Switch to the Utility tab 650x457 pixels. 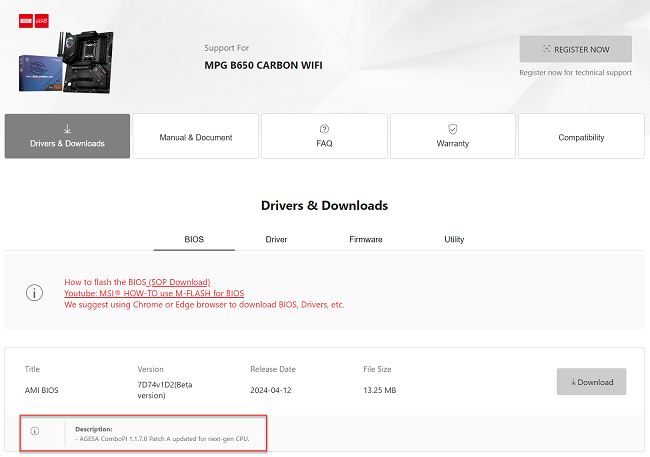(x=454, y=240)
